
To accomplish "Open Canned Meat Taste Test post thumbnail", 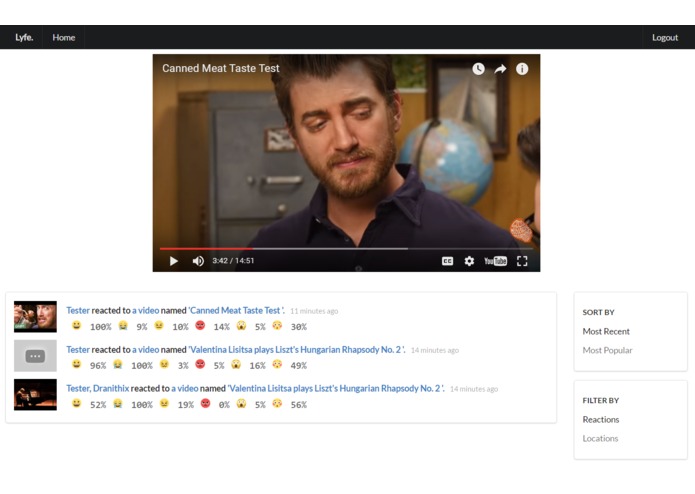I will pos(35,316).
